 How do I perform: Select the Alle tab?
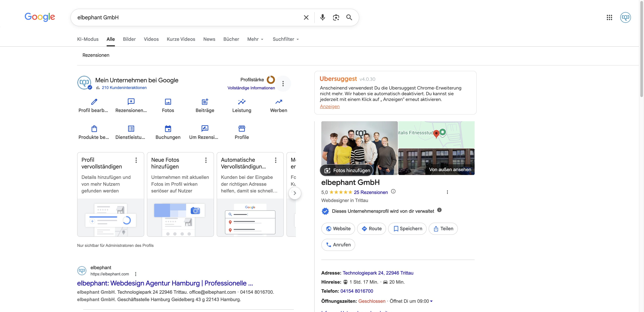(x=111, y=39)
